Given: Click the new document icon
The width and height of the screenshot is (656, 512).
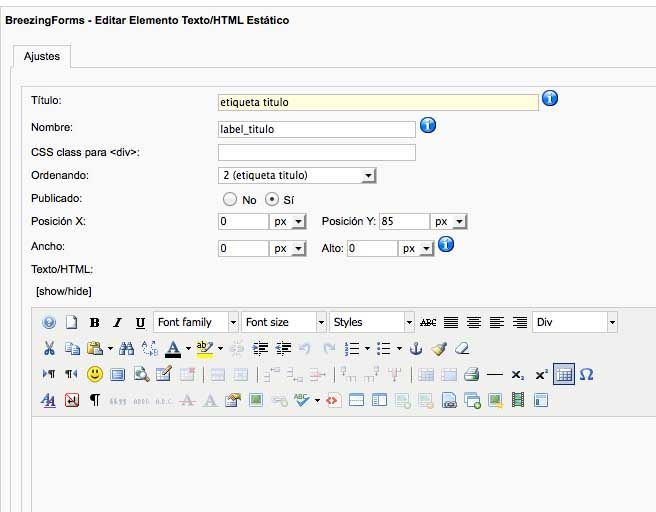Looking at the screenshot, I should (72, 323).
